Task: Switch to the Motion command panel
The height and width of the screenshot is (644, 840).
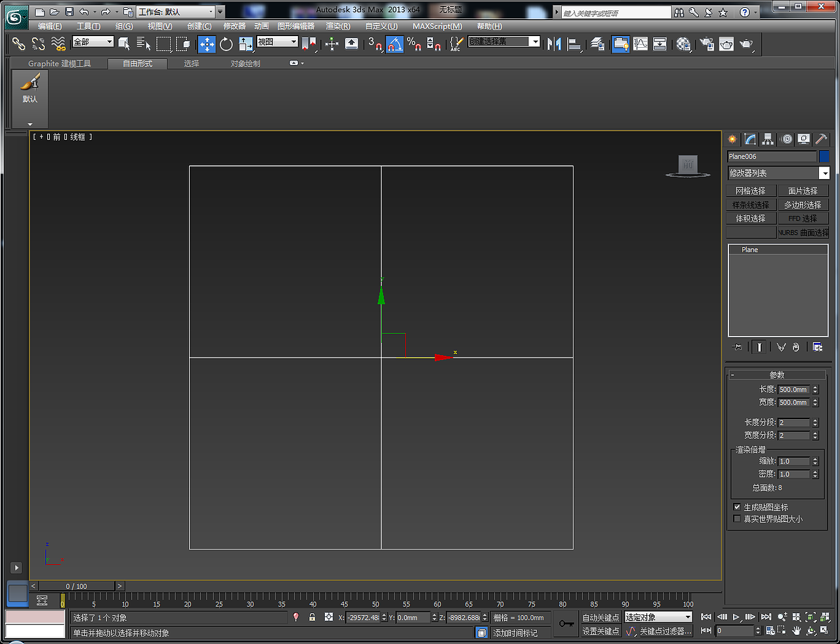Action: pyautogui.click(x=786, y=139)
